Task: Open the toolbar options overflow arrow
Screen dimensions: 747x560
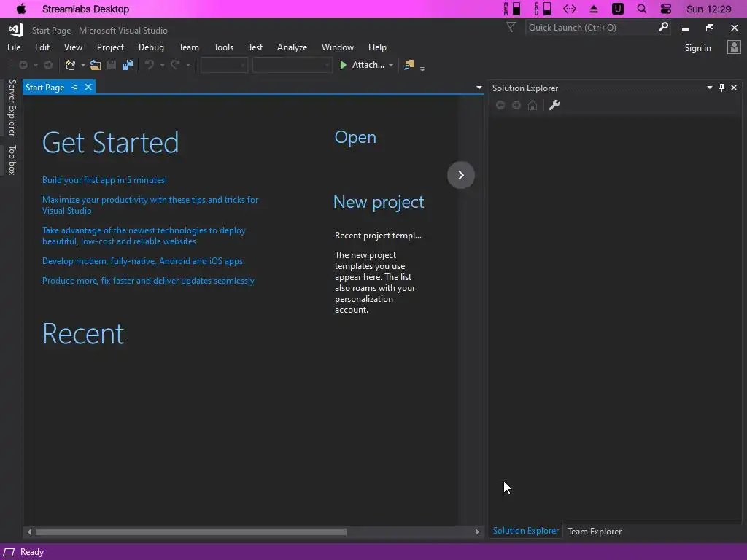Action: [422, 68]
